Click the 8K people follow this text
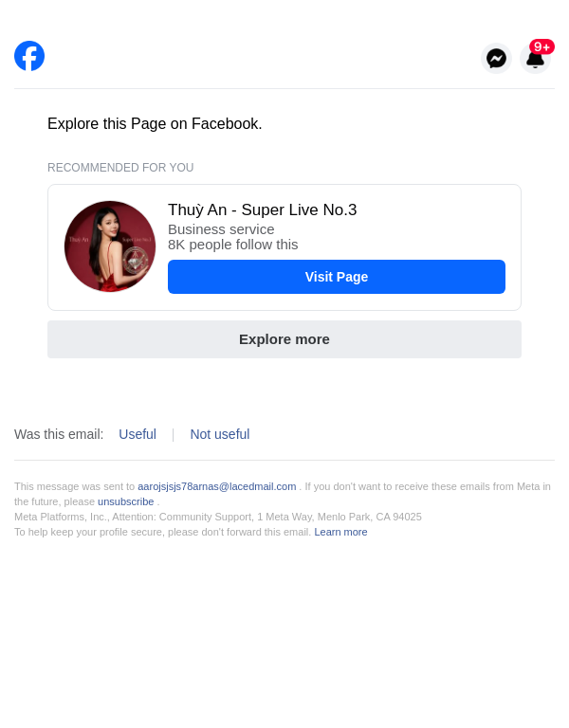The width and height of the screenshot is (569, 728). 233,245
